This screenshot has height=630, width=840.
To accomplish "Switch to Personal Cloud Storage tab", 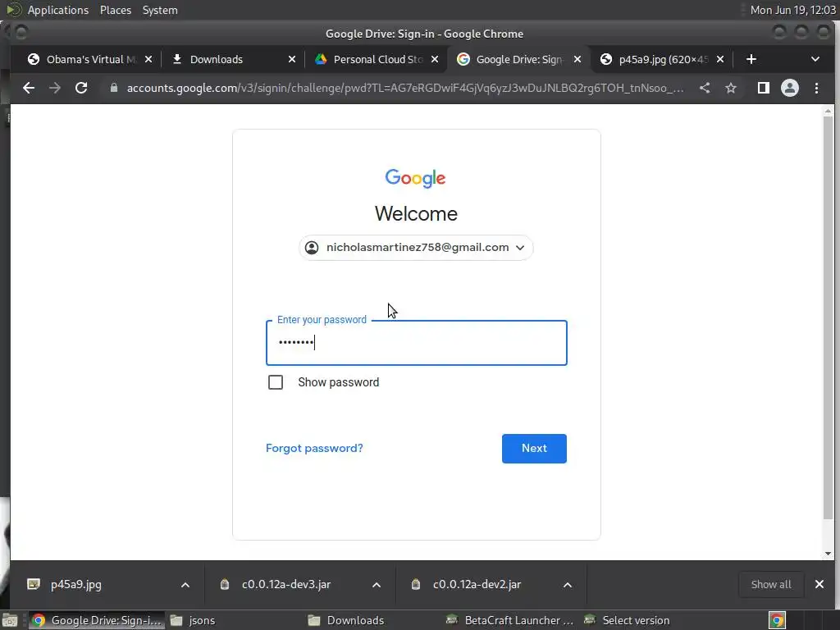I will [377, 59].
